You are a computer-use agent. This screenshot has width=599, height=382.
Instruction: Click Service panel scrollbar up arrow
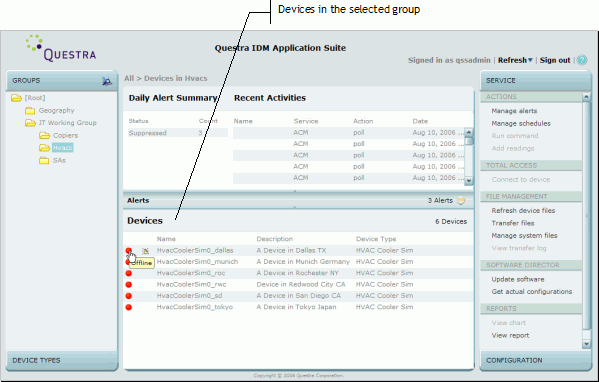point(586,97)
